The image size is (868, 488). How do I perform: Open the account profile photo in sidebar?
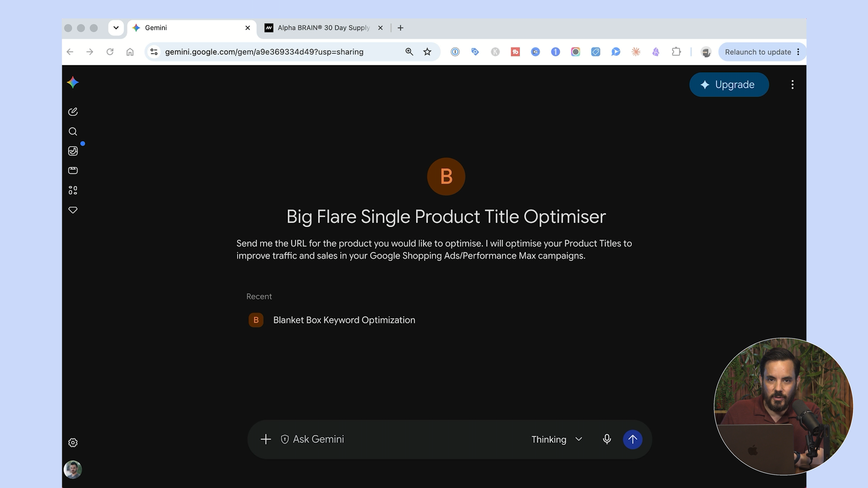(x=73, y=470)
